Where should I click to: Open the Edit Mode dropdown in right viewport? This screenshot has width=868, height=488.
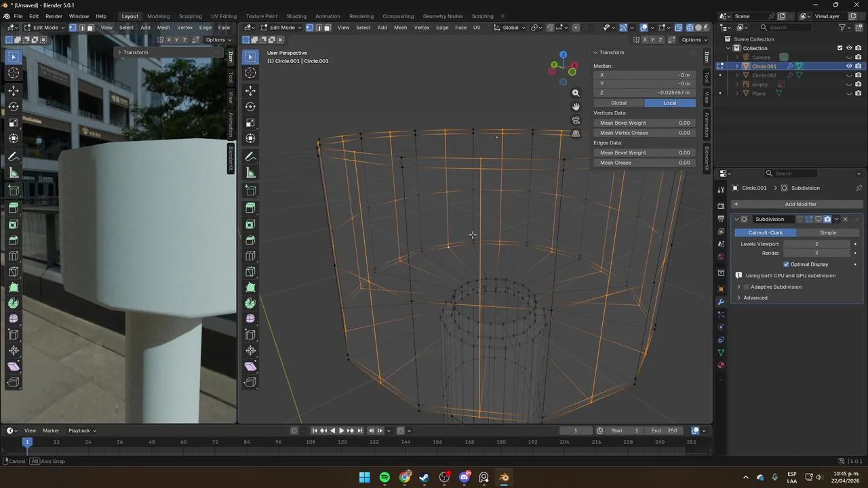click(281, 28)
